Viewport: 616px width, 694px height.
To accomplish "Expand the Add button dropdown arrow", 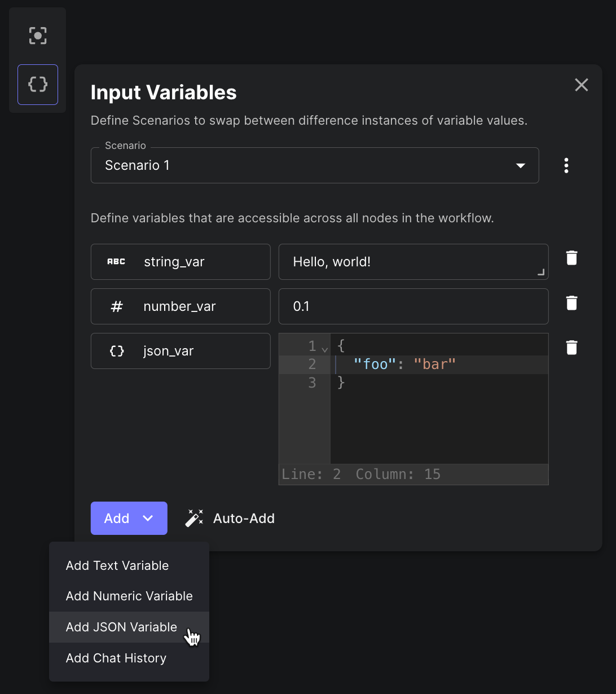I will (x=148, y=517).
